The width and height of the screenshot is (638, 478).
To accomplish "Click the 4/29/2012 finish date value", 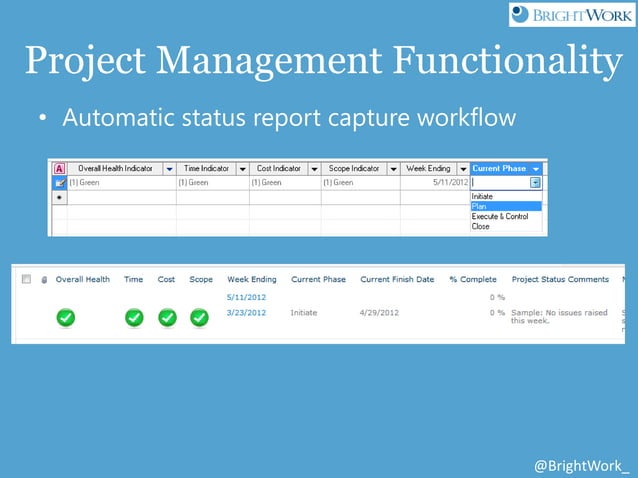I will (379, 313).
